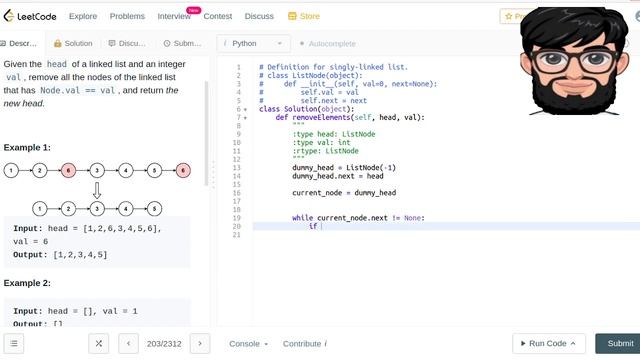The height and width of the screenshot is (360, 640).
Task: Click the line 13 dummy_head code text
Action: 344,168
